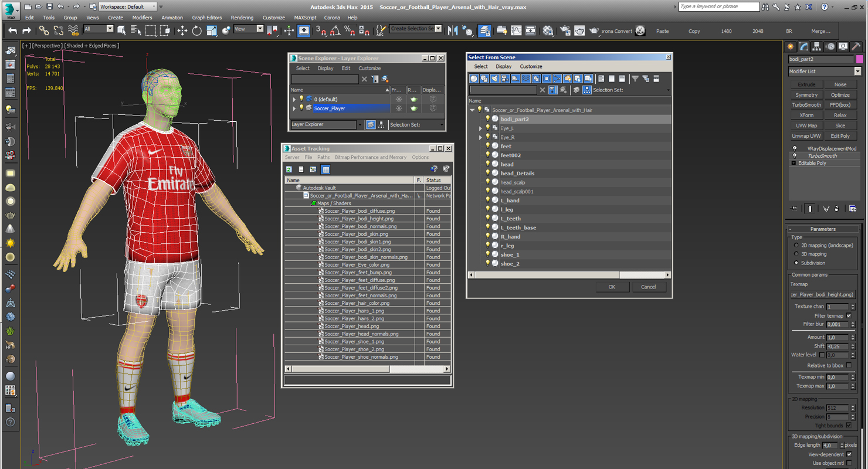Open Paths menu in Asset Tracking
Screen dimensions: 868x469
coord(324,158)
